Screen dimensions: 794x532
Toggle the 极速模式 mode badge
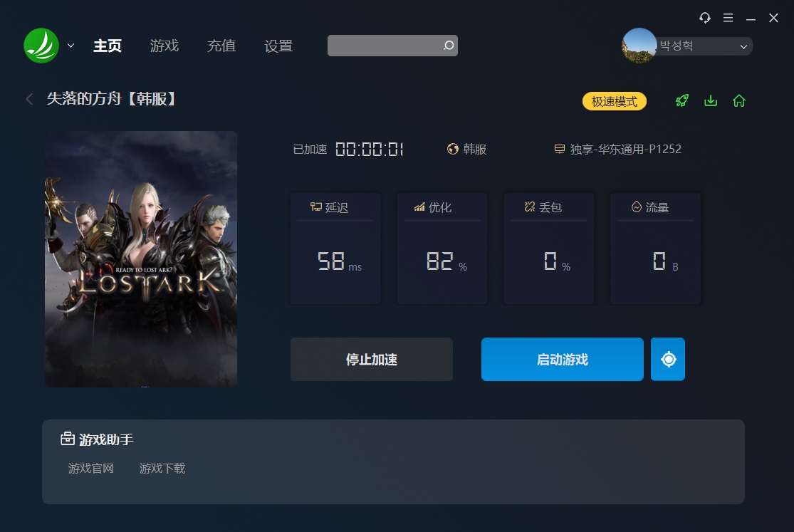click(x=615, y=101)
